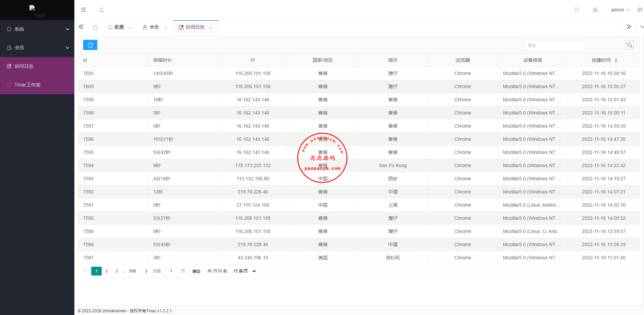
Task: Expand the 系统 sidebar menu
Action: click(37, 29)
